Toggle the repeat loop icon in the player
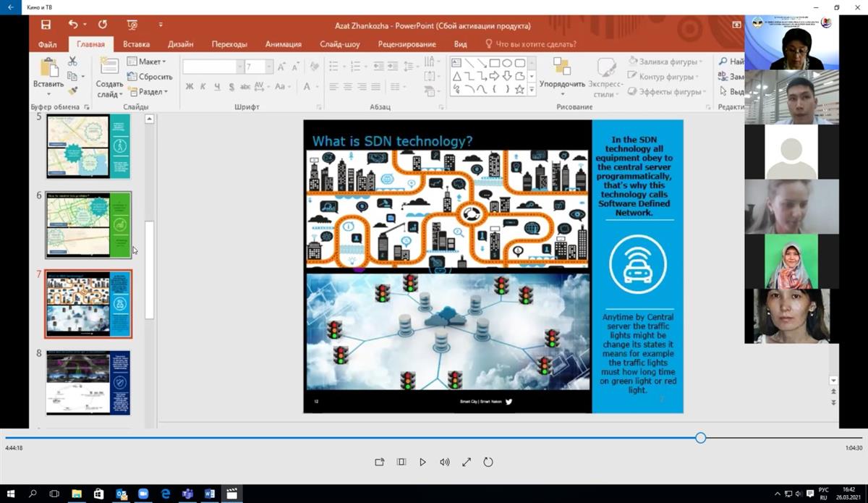The height and width of the screenshot is (503, 868). [x=488, y=462]
